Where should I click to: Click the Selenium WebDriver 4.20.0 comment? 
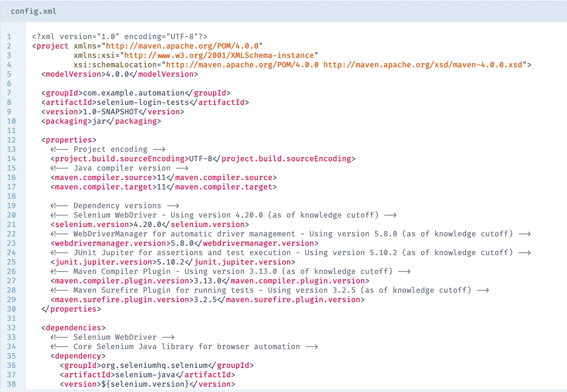pyautogui.click(x=224, y=215)
